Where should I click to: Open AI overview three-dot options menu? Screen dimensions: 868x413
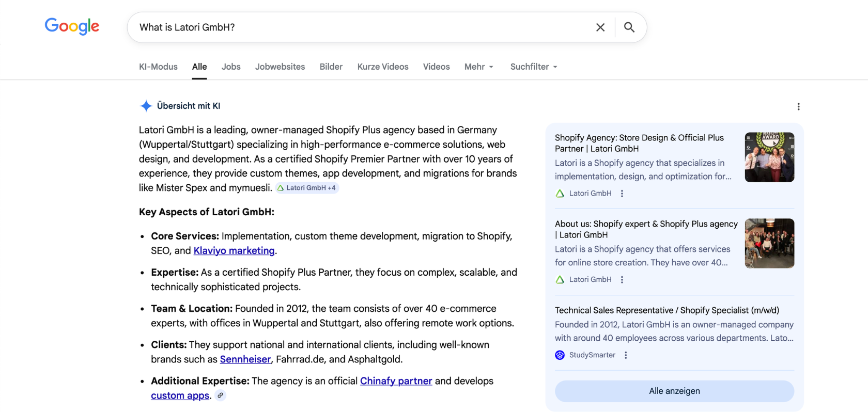pyautogui.click(x=798, y=106)
